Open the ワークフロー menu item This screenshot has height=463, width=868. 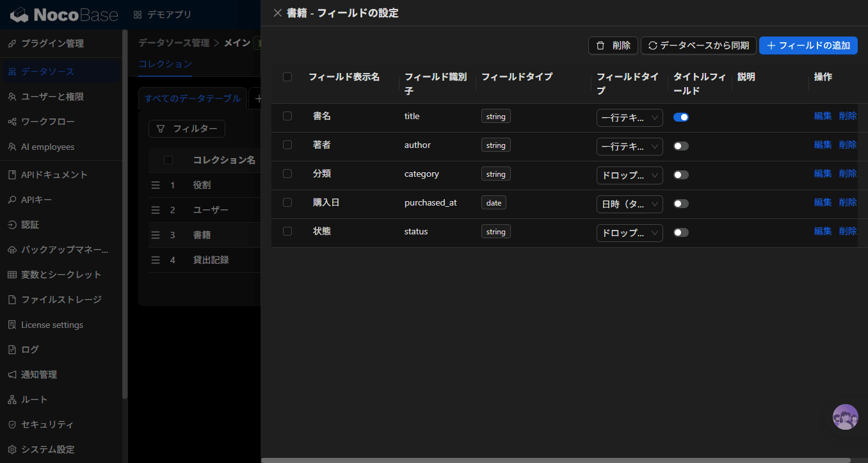tap(60, 122)
